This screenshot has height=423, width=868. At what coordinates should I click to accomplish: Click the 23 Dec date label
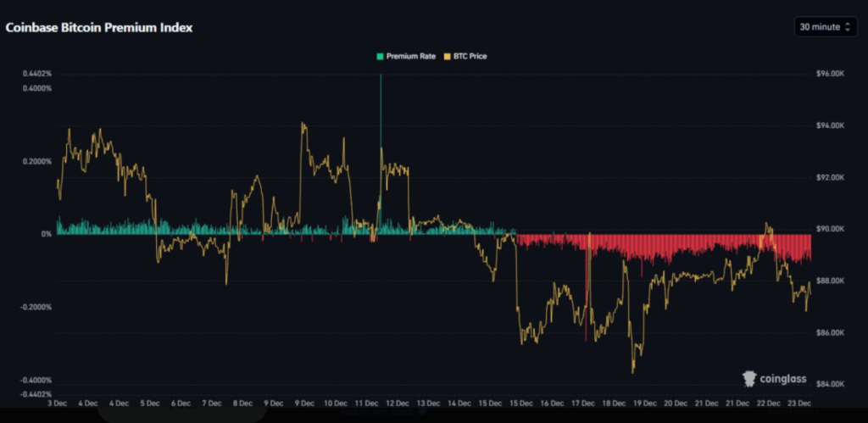coord(799,404)
